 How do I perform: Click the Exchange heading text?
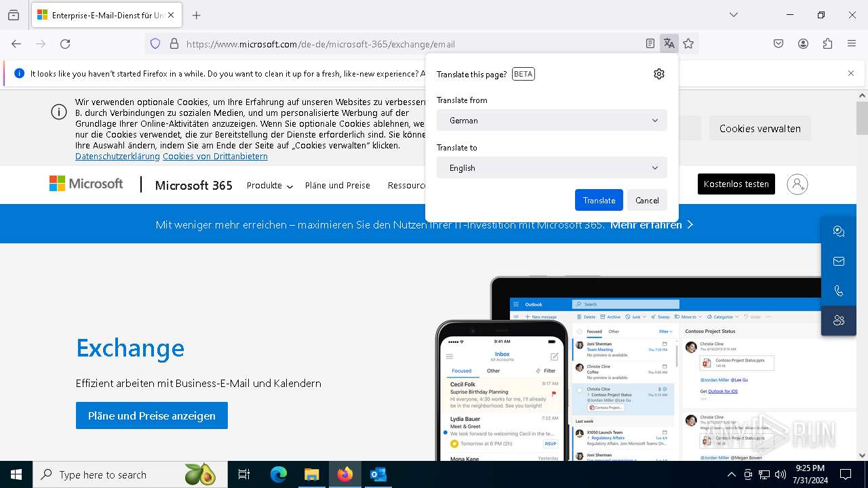pyautogui.click(x=130, y=348)
